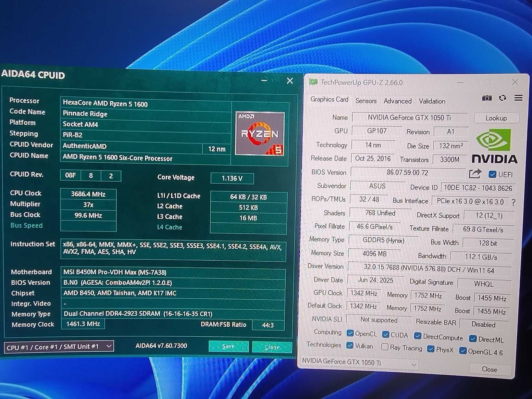This screenshot has width=532, height=399.
Task: Click the Driver Date Jun 24, 2025 field
Action: pyautogui.click(x=376, y=280)
